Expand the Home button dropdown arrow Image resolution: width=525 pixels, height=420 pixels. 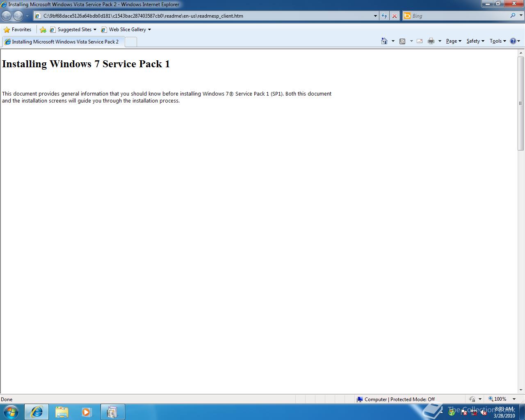click(x=393, y=41)
